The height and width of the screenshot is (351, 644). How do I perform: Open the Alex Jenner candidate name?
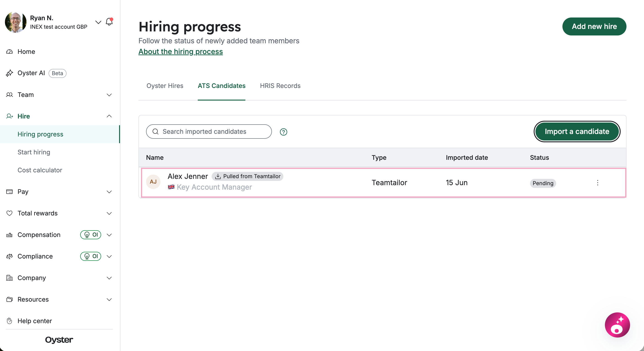point(187,176)
